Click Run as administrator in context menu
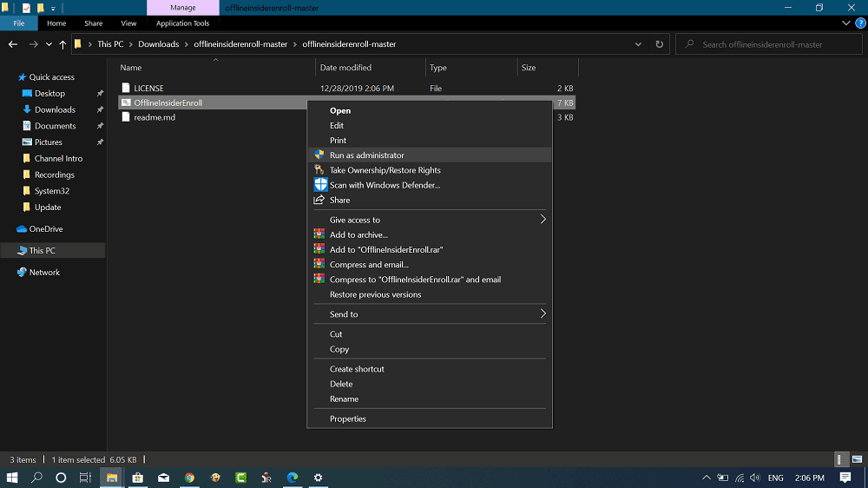 tap(366, 155)
